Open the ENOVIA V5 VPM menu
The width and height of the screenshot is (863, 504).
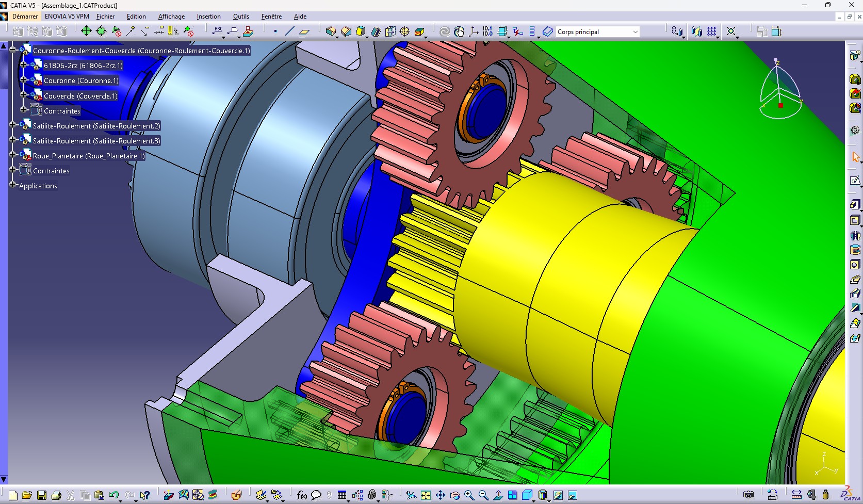[67, 17]
